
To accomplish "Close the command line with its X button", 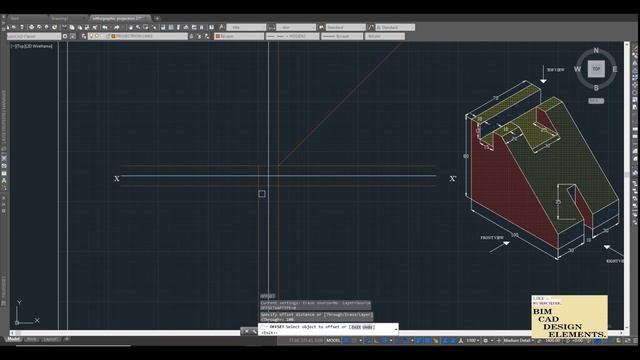I will (247, 331).
